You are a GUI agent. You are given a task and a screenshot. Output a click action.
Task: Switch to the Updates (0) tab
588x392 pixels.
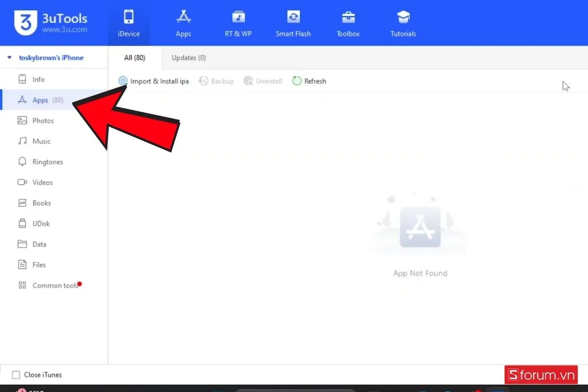(189, 58)
